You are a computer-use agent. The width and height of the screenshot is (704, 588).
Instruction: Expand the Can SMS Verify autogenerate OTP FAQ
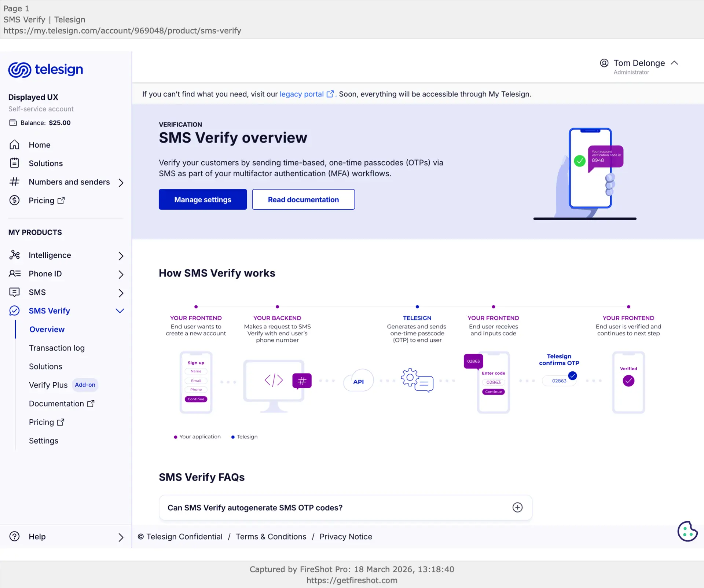[x=517, y=507]
